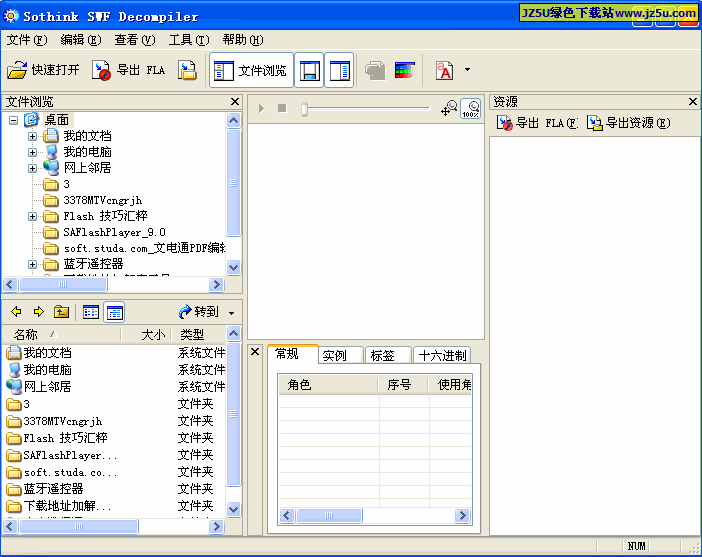Click the 序号 column header
This screenshot has height=557, width=702.
(x=403, y=385)
